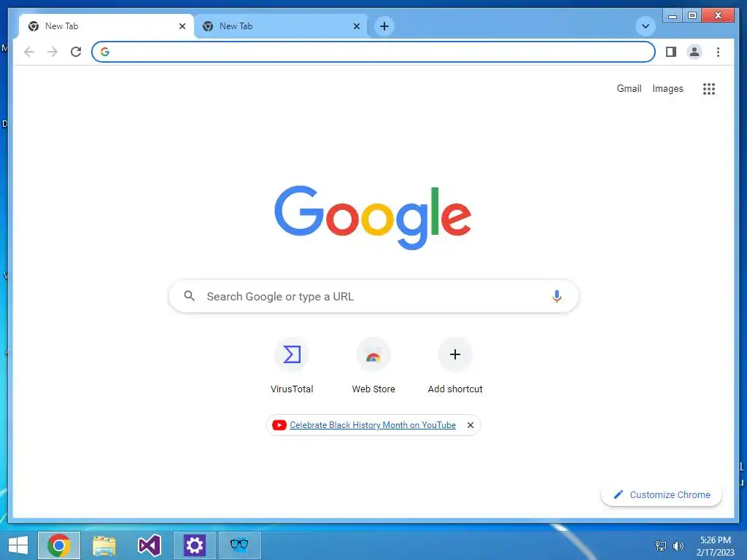Open the Google apps grid

[x=709, y=89]
